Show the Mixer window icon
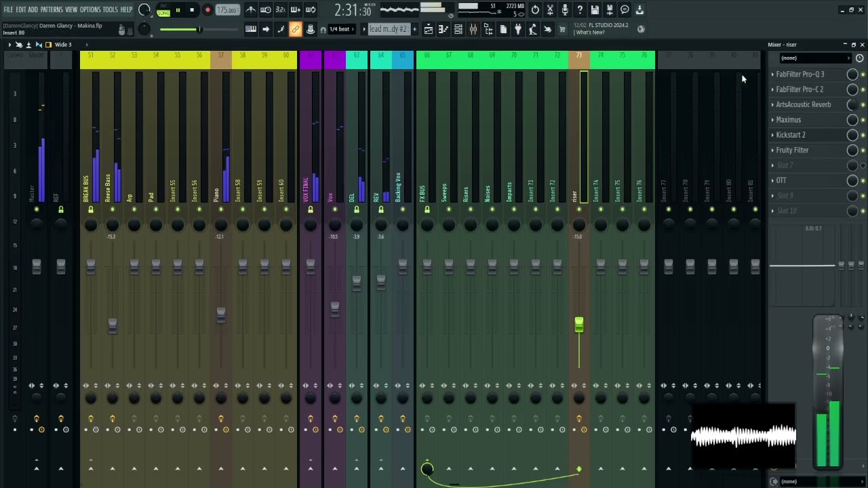Image resolution: width=868 pixels, height=488 pixels. click(x=473, y=29)
